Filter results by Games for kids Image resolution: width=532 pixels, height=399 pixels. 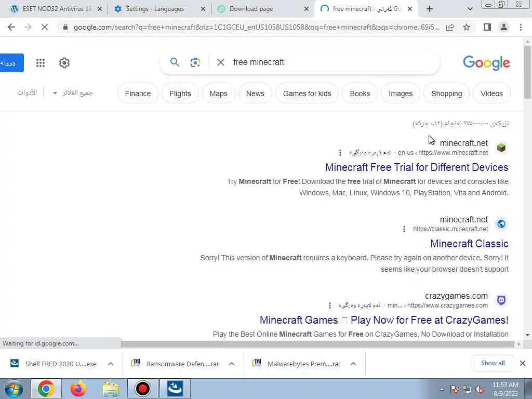click(x=307, y=94)
